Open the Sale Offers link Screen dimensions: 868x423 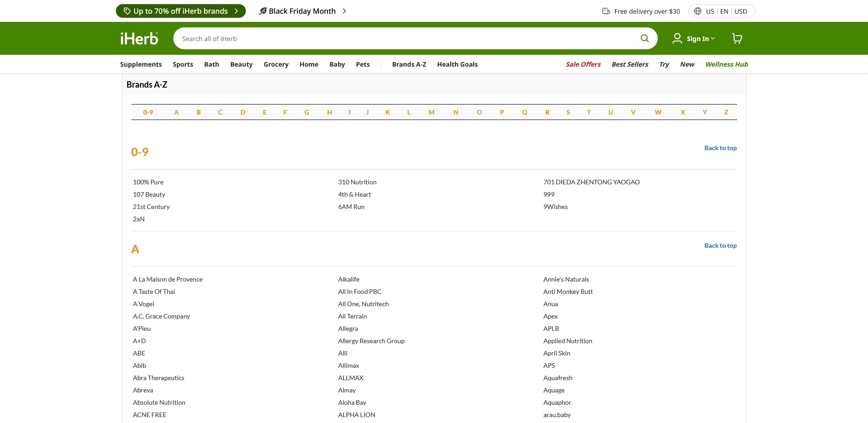(x=582, y=64)
